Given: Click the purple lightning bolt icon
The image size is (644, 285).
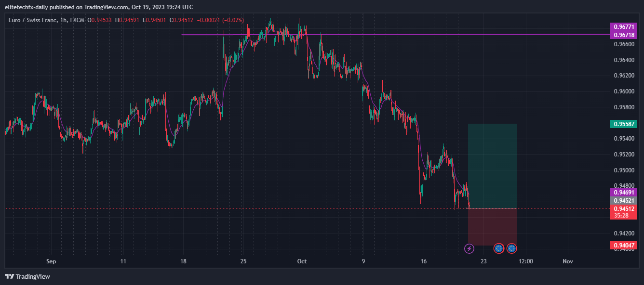Looking at the screenshot, I should [469, 248].
